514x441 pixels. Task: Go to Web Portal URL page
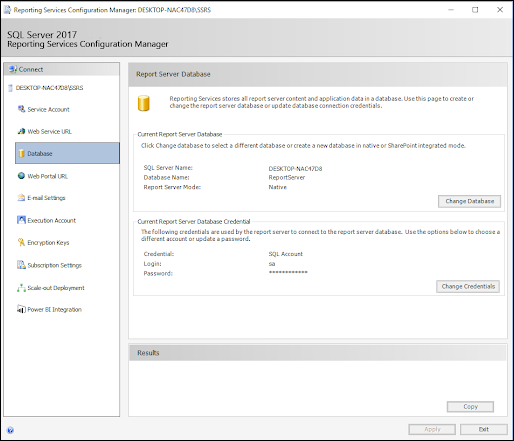tap(48, 176)
